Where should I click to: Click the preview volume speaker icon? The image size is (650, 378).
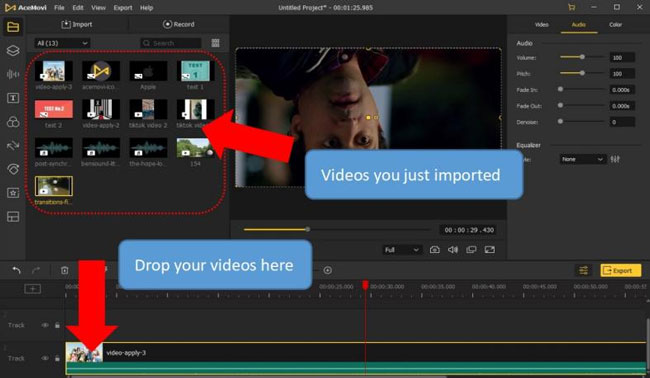point(453,250)
